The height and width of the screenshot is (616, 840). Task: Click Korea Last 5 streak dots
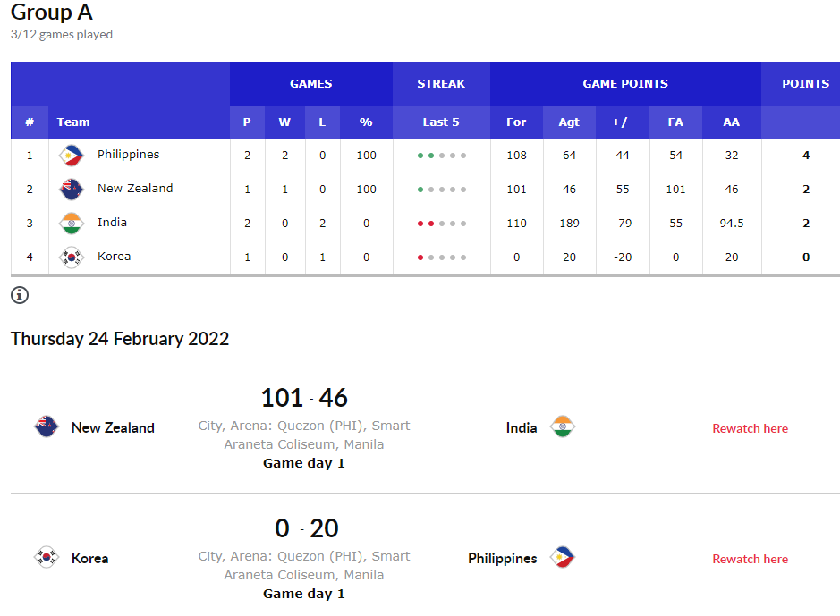(x=442, y=257)
